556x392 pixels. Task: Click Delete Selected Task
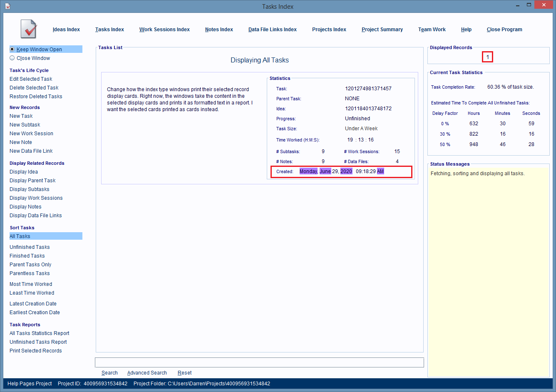(34, 88)
